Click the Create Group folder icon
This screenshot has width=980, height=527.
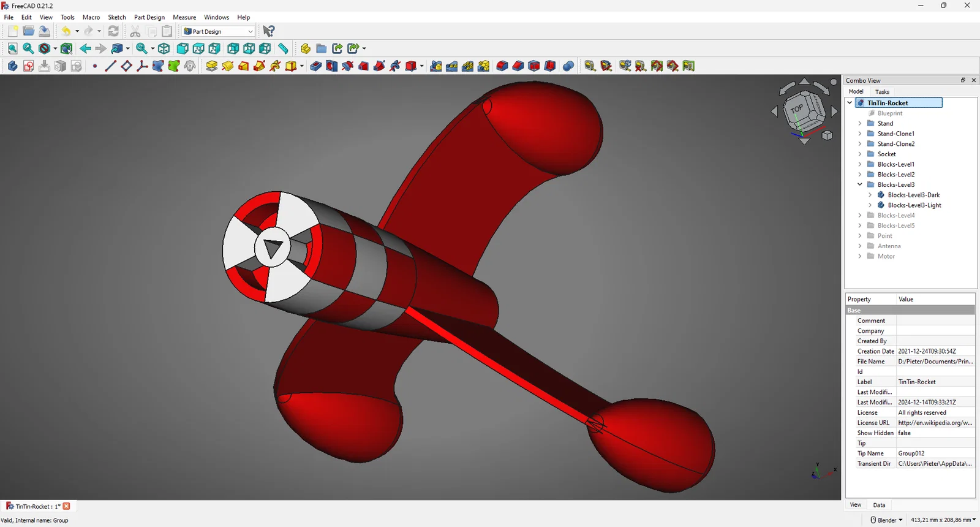pos(321,48)
